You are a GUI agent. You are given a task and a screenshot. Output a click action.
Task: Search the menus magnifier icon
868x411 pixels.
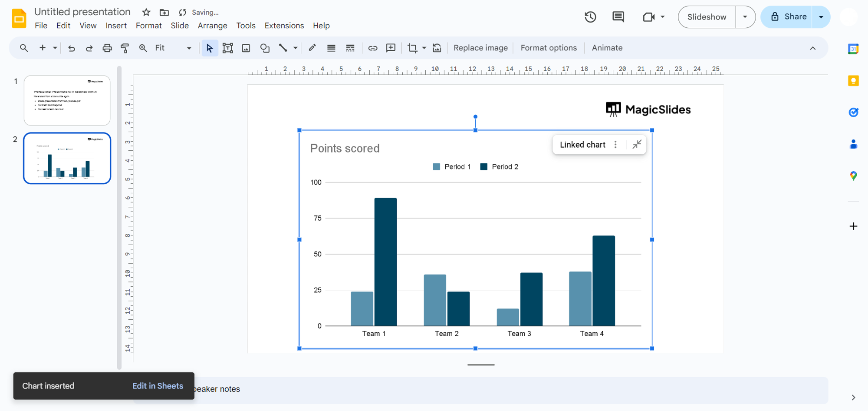[24, 48]
